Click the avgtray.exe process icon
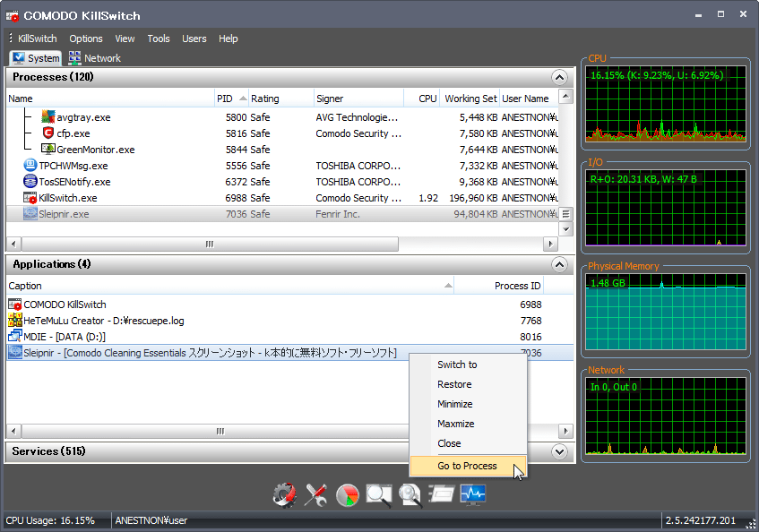759x532 pixels. (47, 117)
